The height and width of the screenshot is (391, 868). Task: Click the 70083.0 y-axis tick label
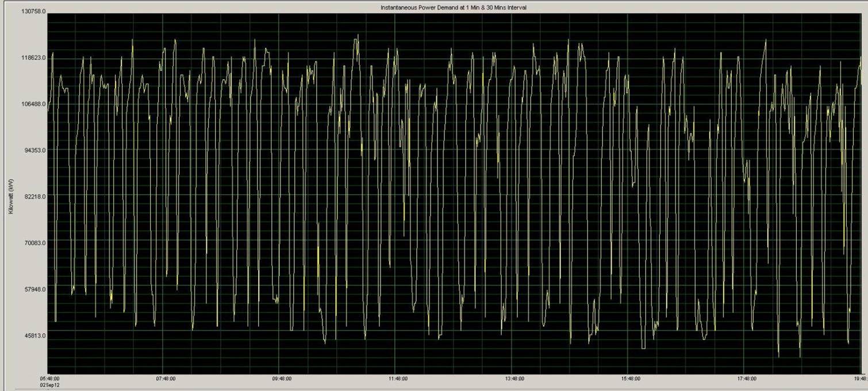[34, 243]
